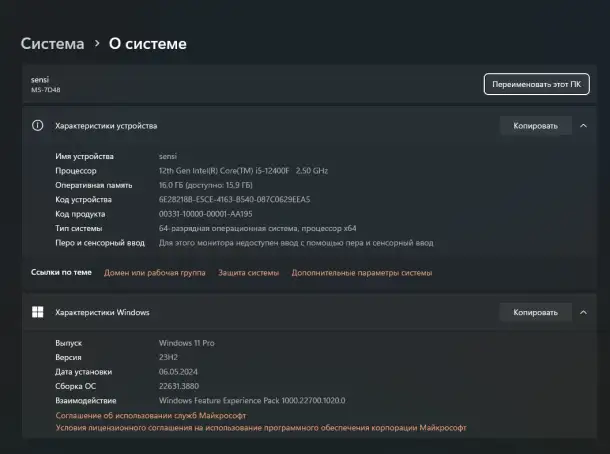Open Дополнительные параметры системы link
610x454 pixels.
click(x=362, y=273)
